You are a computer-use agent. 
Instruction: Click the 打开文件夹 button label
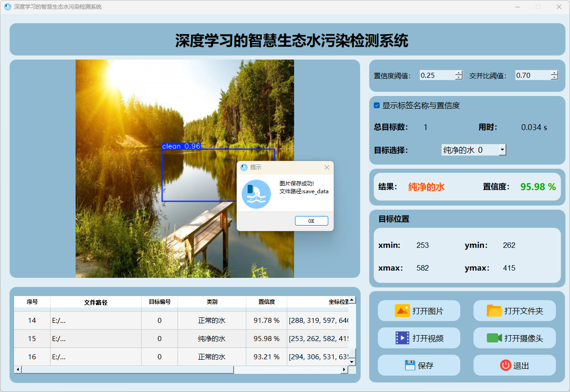pyautogui.click(x=524, y=312)
